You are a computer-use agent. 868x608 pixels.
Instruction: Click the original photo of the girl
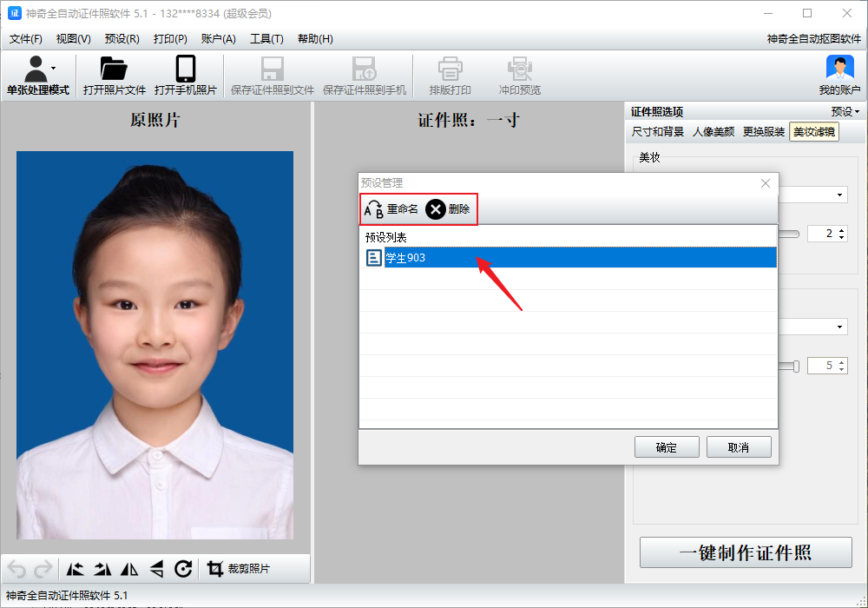[x=155, y=345]
